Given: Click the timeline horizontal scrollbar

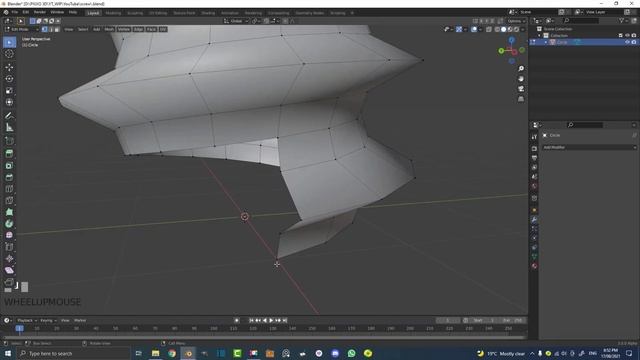Looking at the screenshot, I should click(263, 338).
